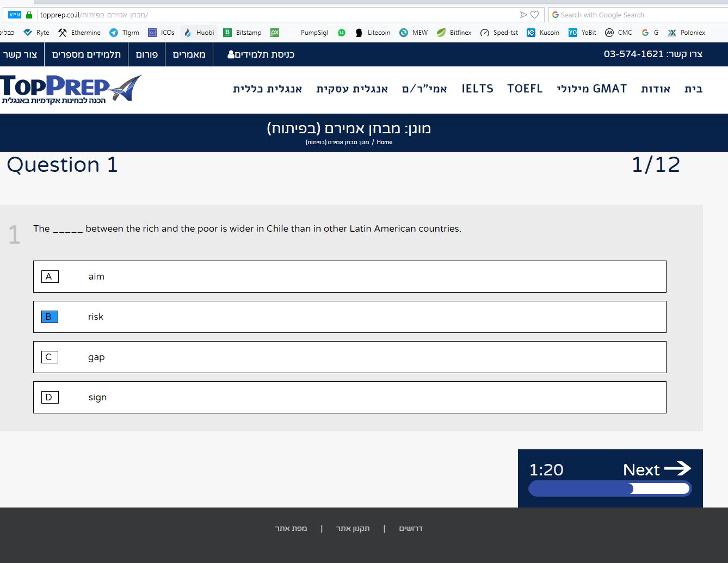Open the פורום forum link
The image size is (728, 563).
click(147, 54)
